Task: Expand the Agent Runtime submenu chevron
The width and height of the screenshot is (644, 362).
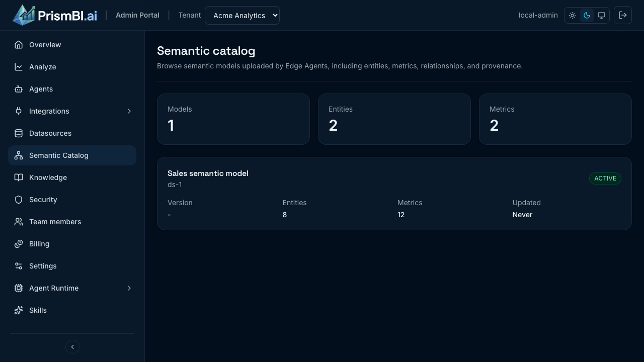Action: [x=129, y=288]
